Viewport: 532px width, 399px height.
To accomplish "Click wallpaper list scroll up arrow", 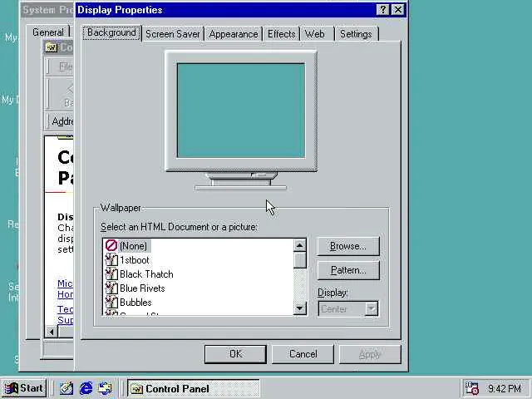I will 299,245.
